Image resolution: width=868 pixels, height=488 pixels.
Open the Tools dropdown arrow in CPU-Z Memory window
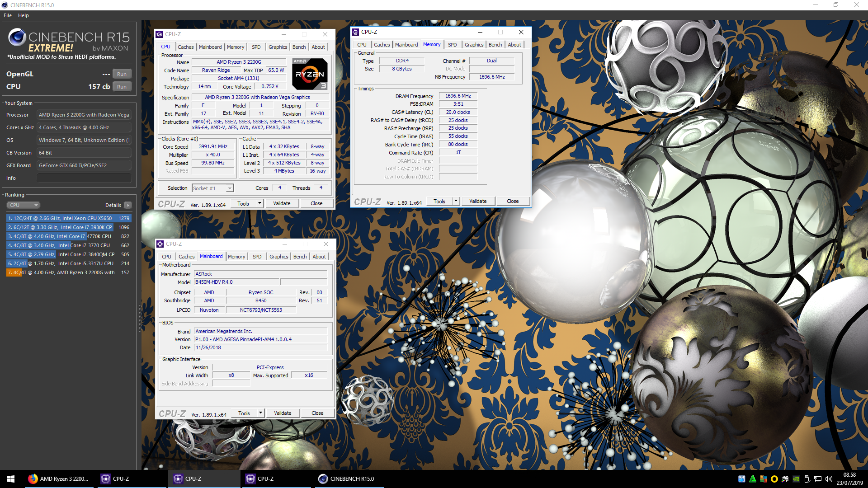pyautogui.click(x=456, y=201)
